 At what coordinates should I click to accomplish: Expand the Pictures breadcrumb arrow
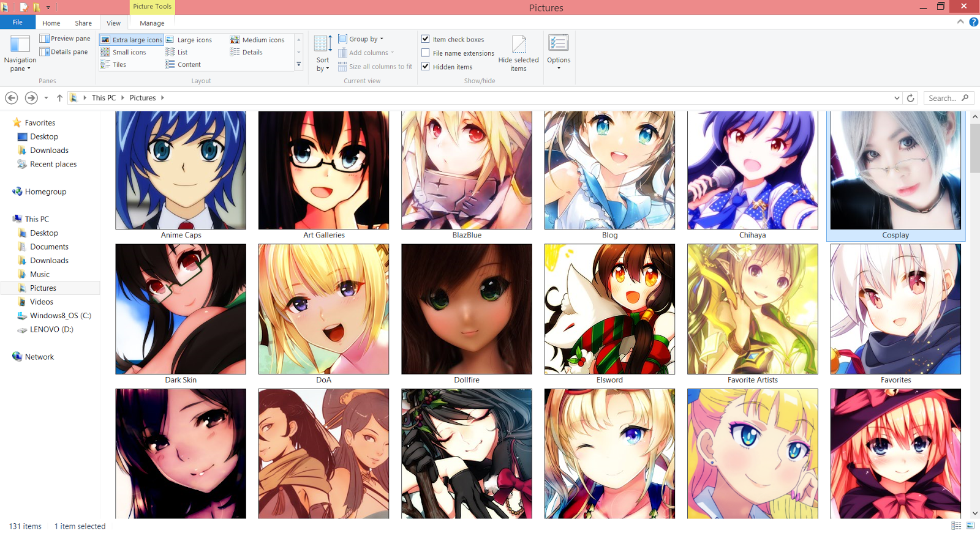tap(162, 98)
